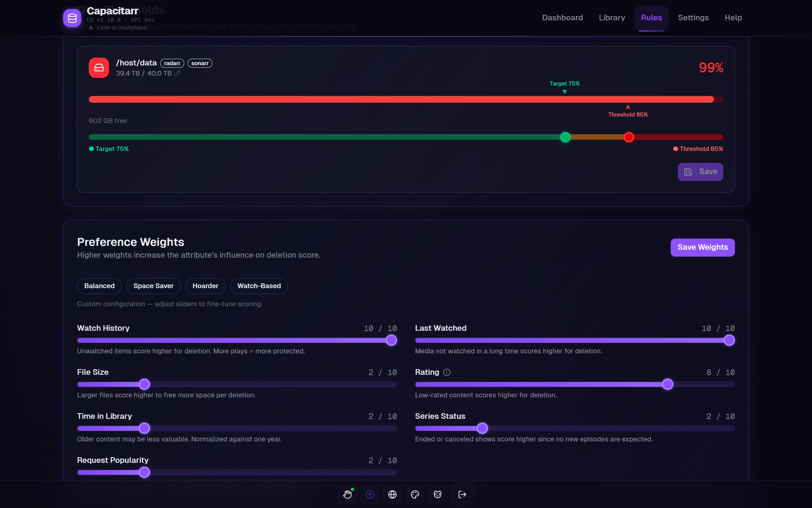Open the palette theme icon

coord(415,494)
